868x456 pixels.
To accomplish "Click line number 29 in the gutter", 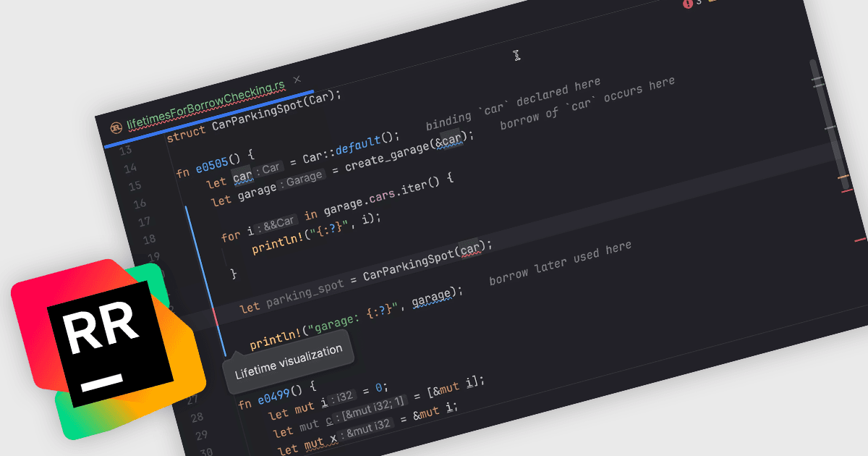I will 200,435.
